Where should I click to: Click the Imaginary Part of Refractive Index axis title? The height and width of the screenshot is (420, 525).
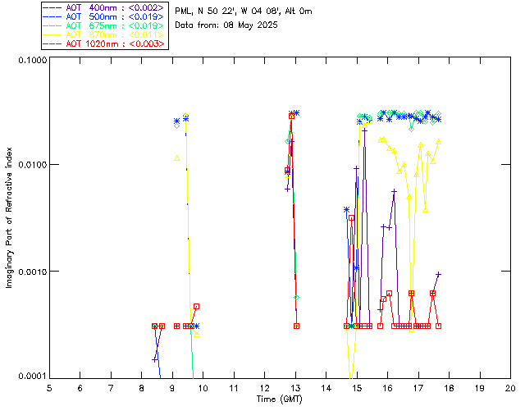coord(10,217)
